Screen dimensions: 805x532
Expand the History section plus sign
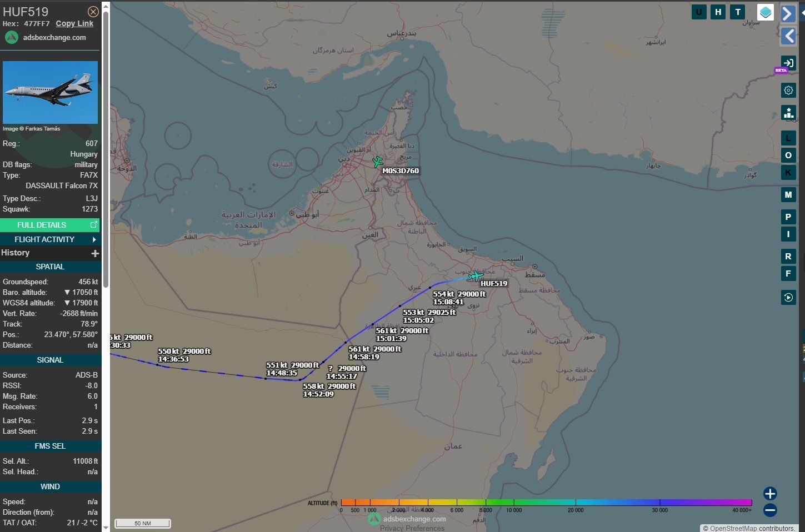coord(95,253)
